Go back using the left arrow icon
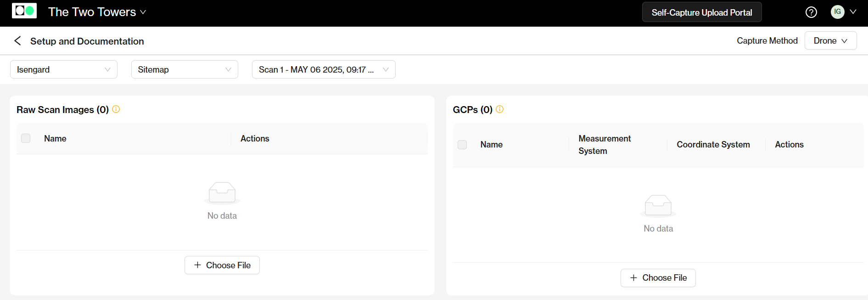 (x=17, y=41)
